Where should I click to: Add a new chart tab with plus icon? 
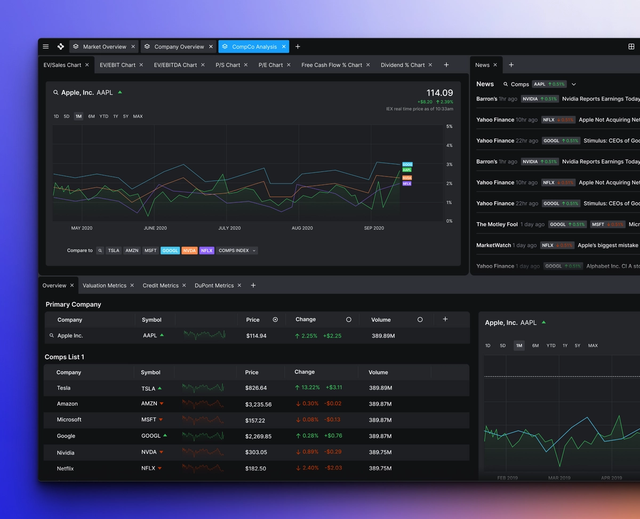[x=446, y=65]
